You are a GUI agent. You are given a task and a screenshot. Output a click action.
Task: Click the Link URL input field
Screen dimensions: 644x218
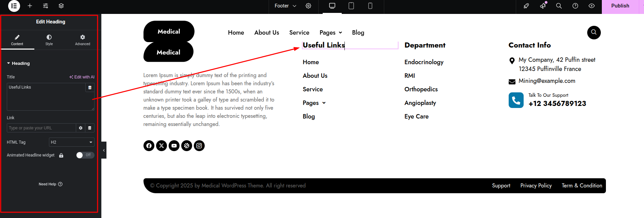[41, 128]
